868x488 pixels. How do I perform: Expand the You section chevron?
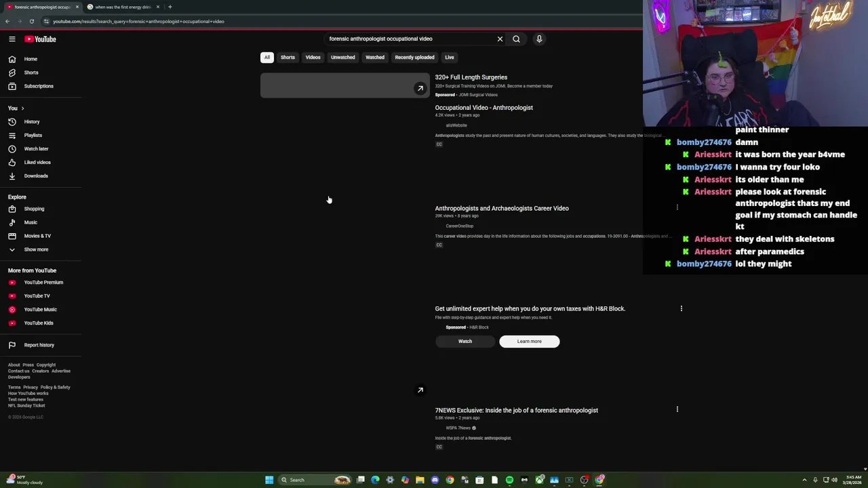[22, 108]
